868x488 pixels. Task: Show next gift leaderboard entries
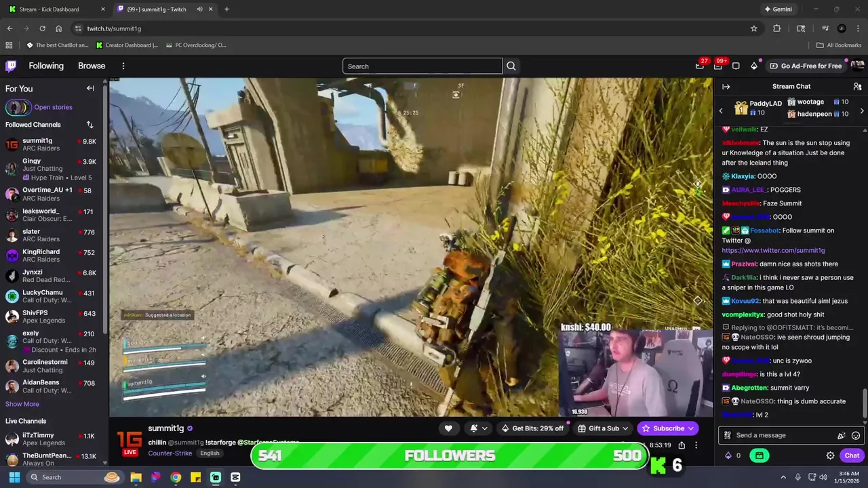(862, 110)
